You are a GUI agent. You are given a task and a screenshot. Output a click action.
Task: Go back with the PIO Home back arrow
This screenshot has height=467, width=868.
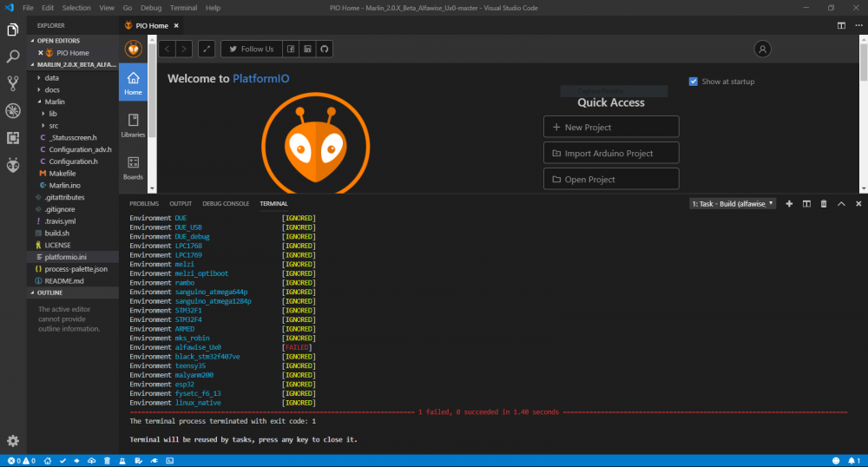[168, 49]
